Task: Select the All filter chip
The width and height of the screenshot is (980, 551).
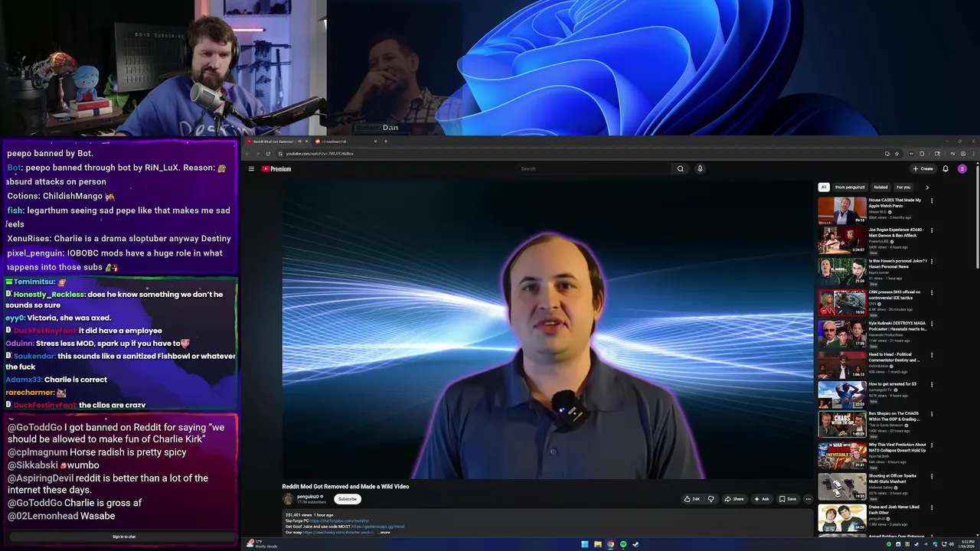Action: click(x=824, y=187)
